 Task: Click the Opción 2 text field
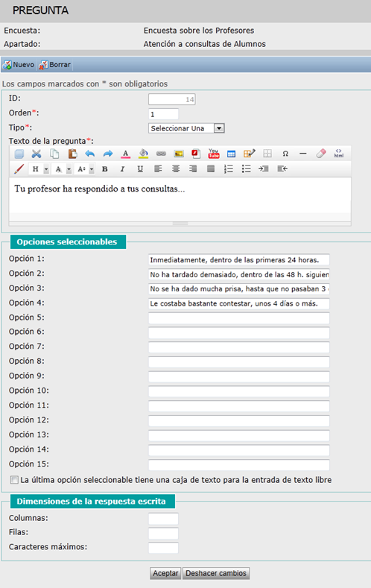[238, 274]
